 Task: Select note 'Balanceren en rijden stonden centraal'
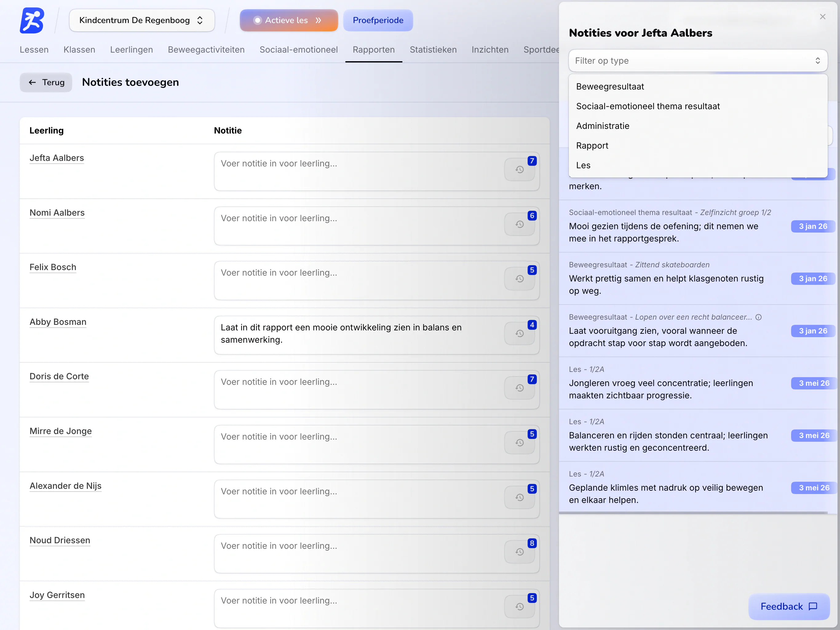(x=698, y=436)
